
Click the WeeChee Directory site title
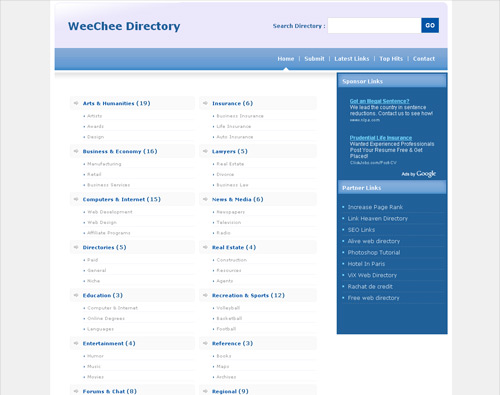[x=124, y=26]
